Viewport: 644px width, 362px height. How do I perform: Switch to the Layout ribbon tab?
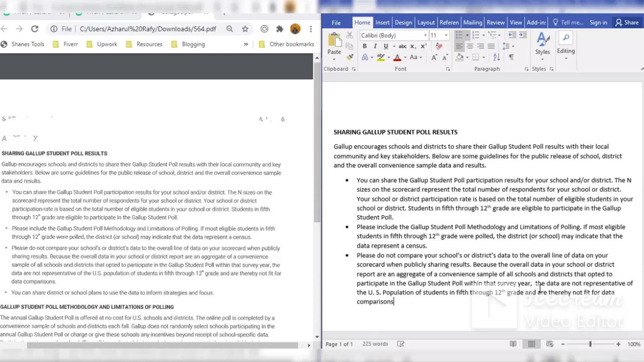tap(426, 23)
